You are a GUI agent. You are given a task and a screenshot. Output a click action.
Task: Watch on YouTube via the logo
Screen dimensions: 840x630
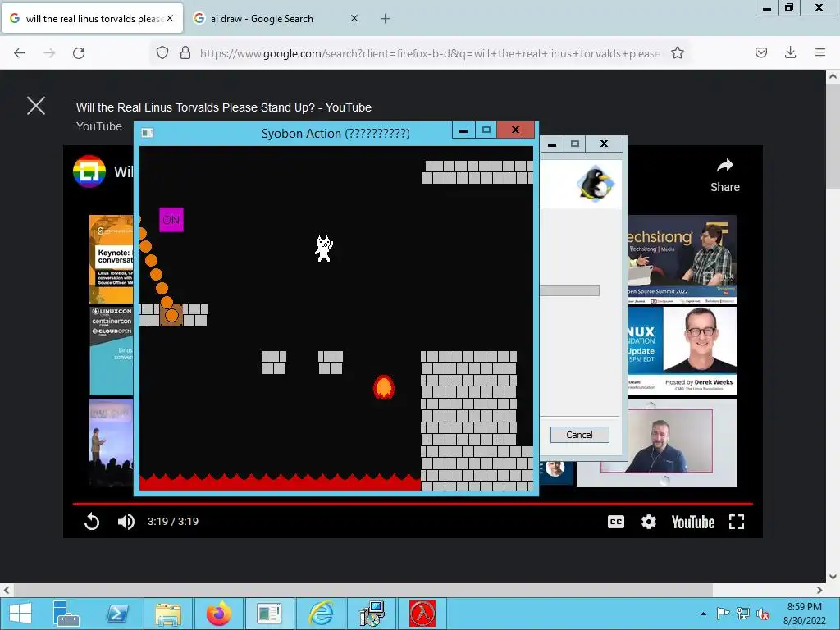pos(693,523)
